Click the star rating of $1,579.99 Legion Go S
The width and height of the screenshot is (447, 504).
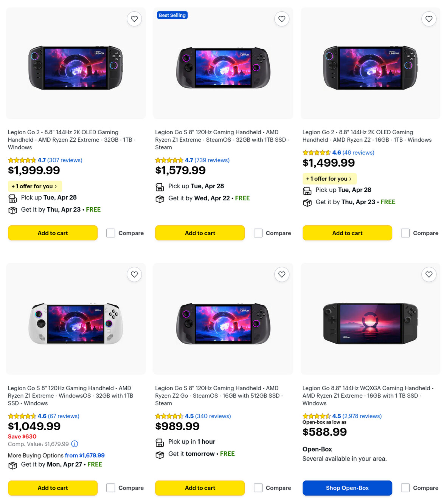(169, 160)
